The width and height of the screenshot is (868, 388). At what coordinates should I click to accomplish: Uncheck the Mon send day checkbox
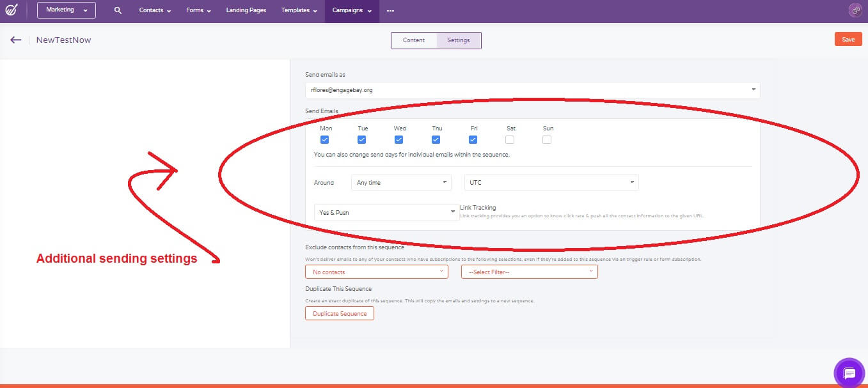coord(325,139)
